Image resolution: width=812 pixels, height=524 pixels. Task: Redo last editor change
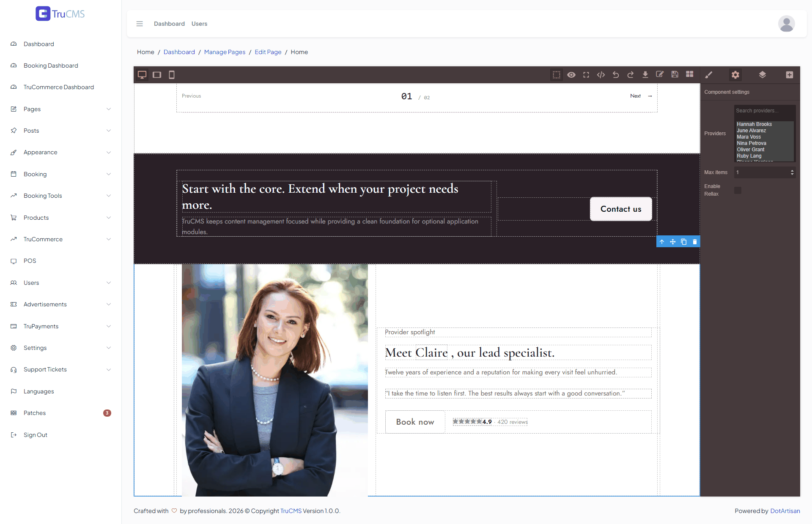click(631, 75)
